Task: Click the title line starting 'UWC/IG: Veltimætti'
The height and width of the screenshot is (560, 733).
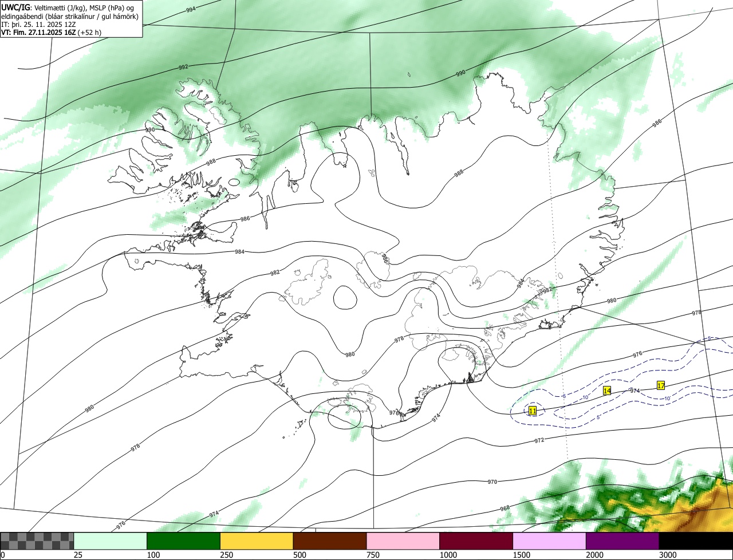Action: pos(68,7)
